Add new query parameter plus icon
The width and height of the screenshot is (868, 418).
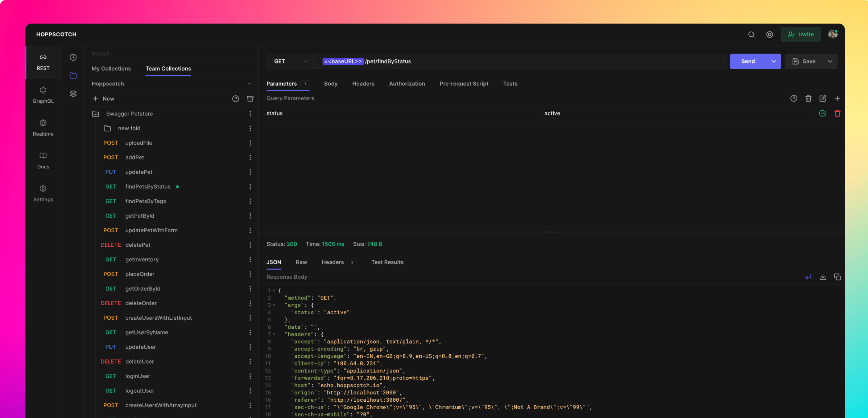[x=837, y=98]
